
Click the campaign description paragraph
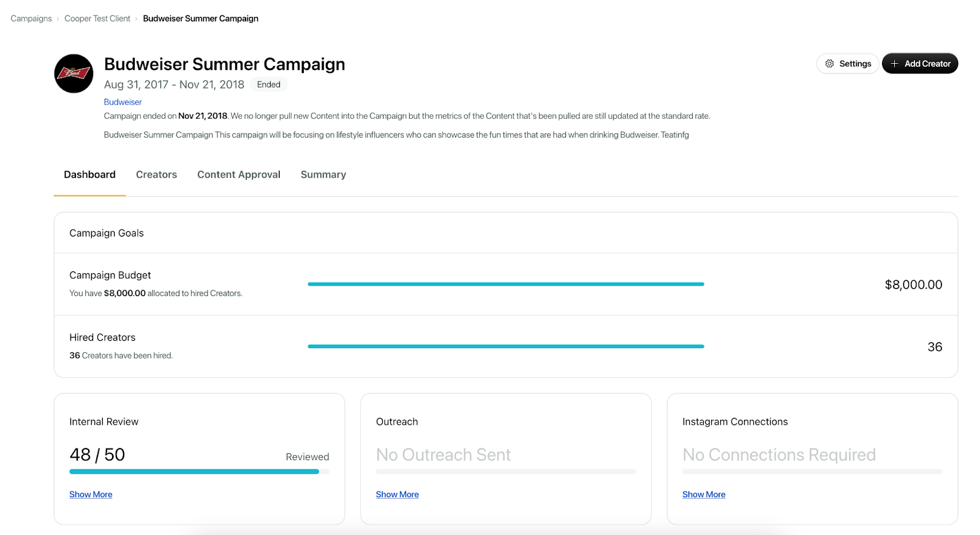pyautogui.click(x=396, y=135)
